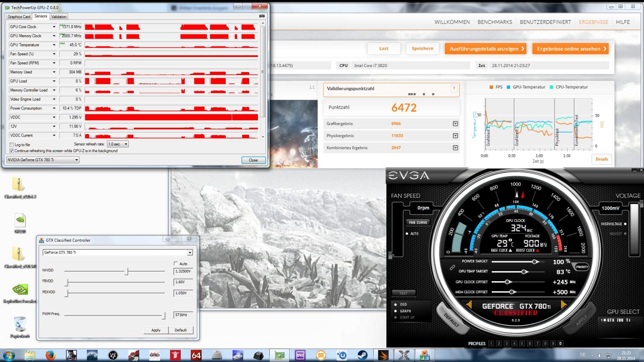Open the Power Consumption sensor dropdown
Image resolution: width=644 pixels, height=362 pixels.
point(54,108)
